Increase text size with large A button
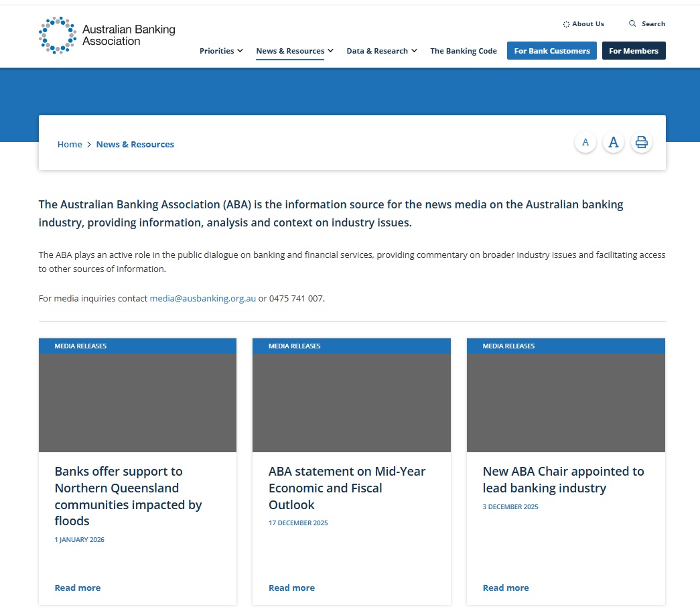Image resolution: width=700 pixels, height=613 pixels. (x=614, y=143)
